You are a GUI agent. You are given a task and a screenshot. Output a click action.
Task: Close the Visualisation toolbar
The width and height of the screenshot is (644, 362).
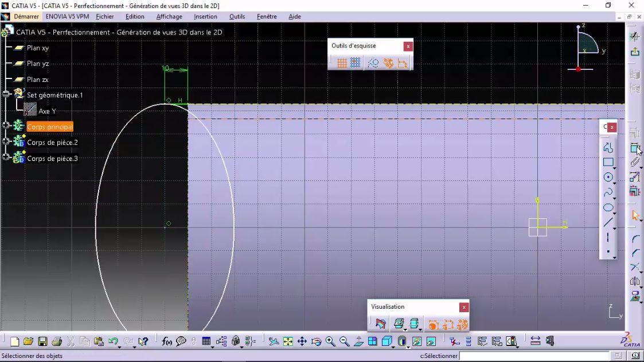click(x=464, y=307)
